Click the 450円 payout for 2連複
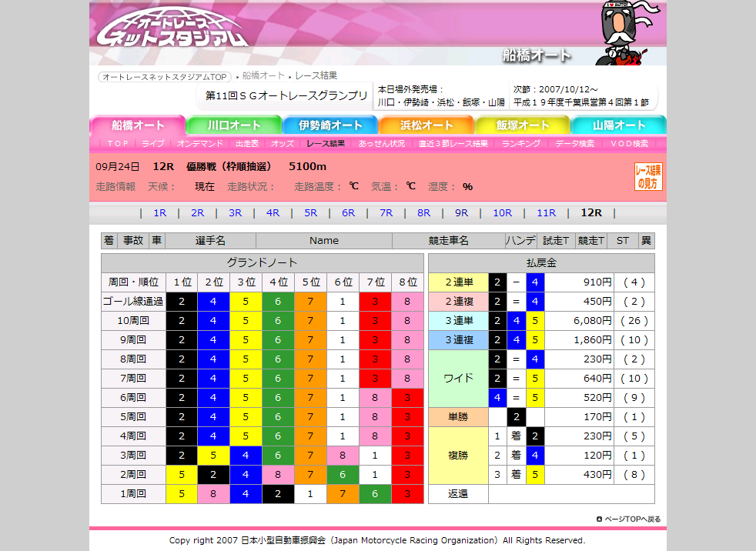Image resolution: width=756 pixels, height=551 pixels. pos(597,302)
